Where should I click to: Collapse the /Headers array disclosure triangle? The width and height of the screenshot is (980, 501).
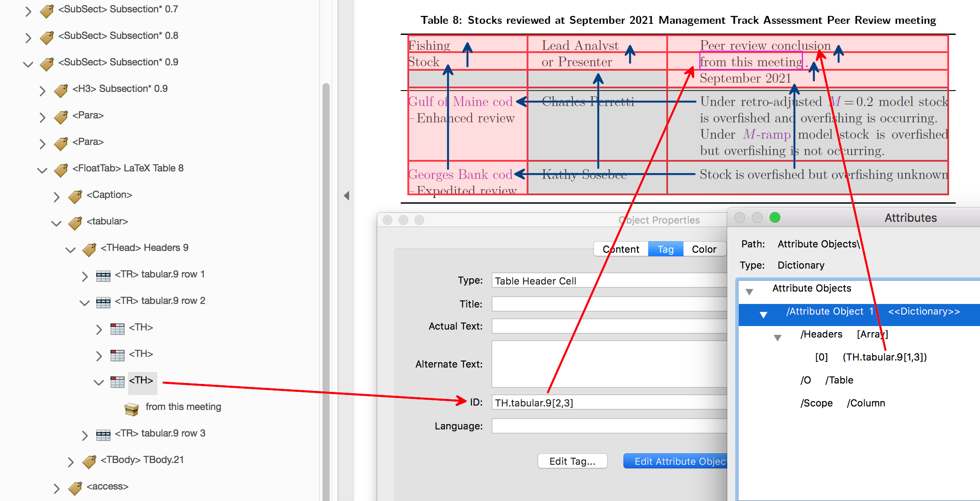777,337
